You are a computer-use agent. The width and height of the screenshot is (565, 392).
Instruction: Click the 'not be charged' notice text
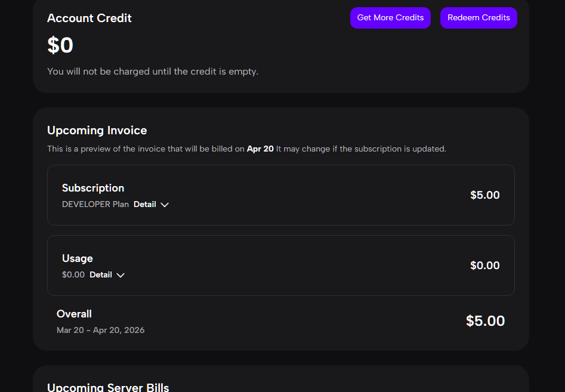[x=153, y=72]
